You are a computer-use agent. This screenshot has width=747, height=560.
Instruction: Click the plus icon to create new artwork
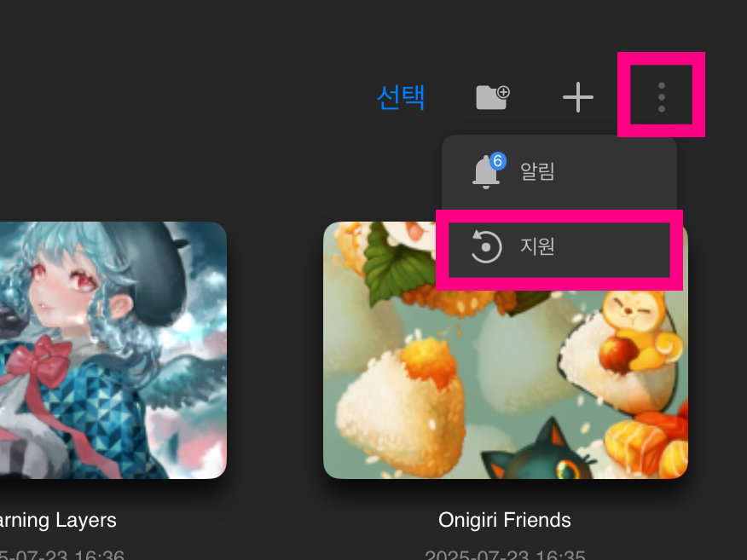coord(578,97)
